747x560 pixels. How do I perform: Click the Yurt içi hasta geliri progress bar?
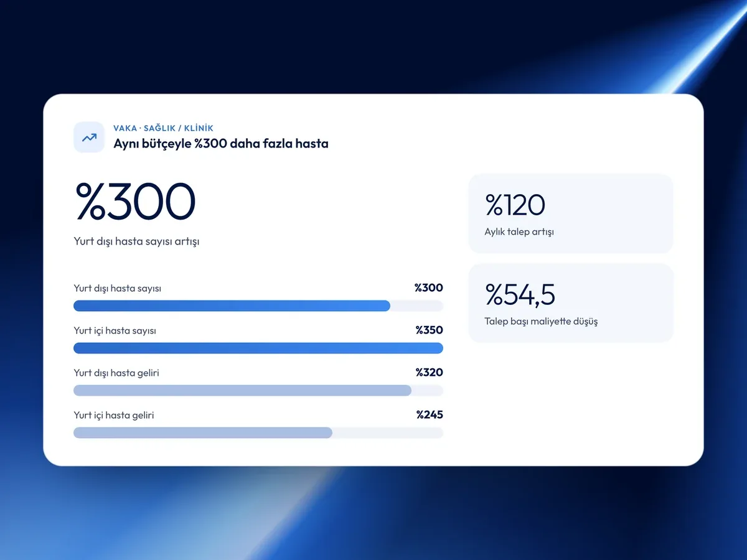tap(258, 432)
